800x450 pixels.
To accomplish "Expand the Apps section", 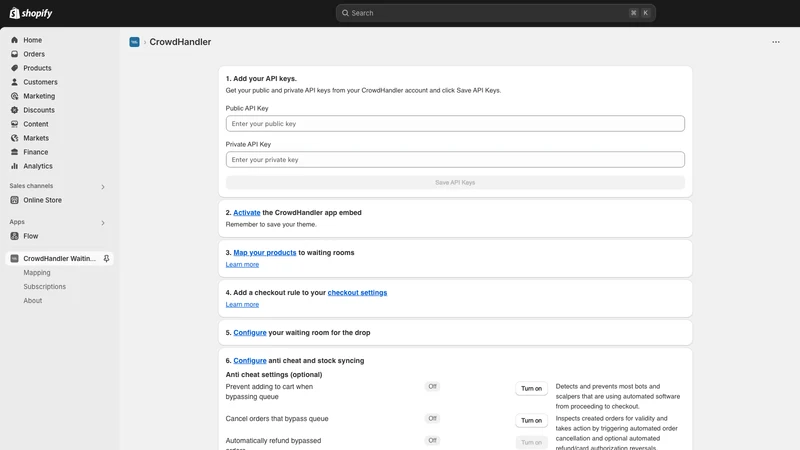I will pyautogui.click(x=103, y=223).
